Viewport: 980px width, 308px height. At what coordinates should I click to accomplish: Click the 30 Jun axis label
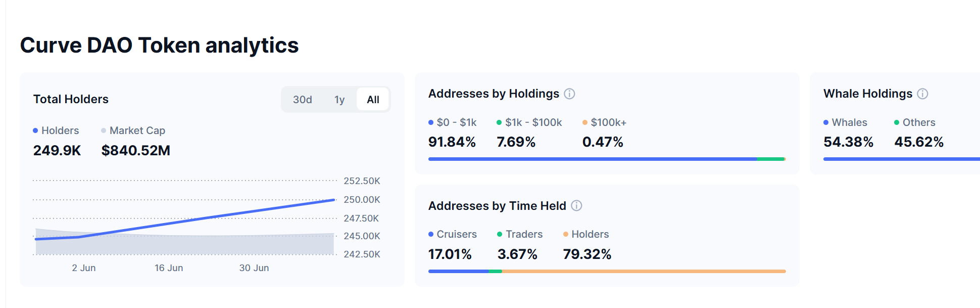(x=254, y=268)
